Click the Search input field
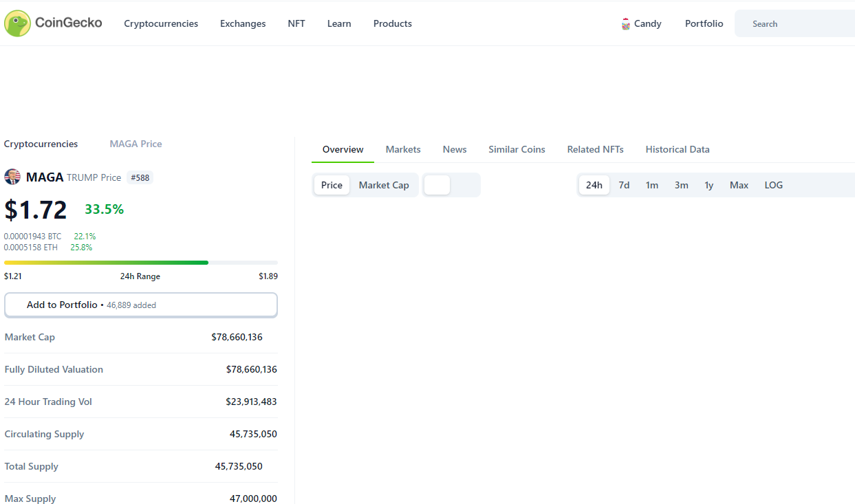The height and width of the screenshot is (504, 855). (798, 23)
